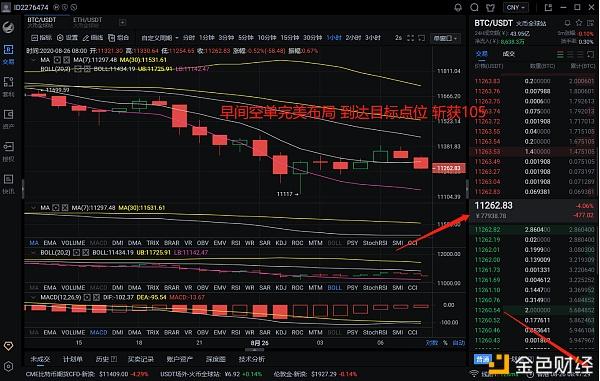Open the 指标 indicators tool

pos(42,37)
